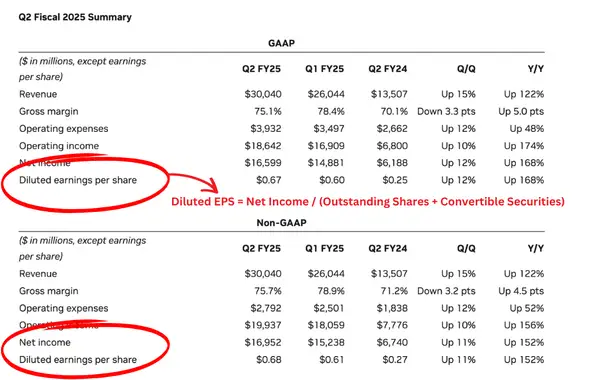The image size is (600, 380).
Task: Click the Q2 Fiscal 2025 Summary heading
Action: 75,17
